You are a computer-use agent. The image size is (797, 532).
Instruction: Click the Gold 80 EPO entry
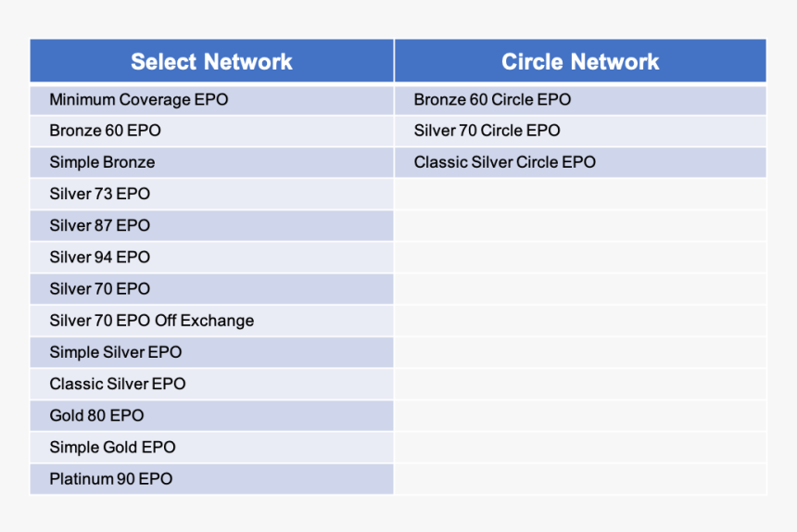pos(211,415)
